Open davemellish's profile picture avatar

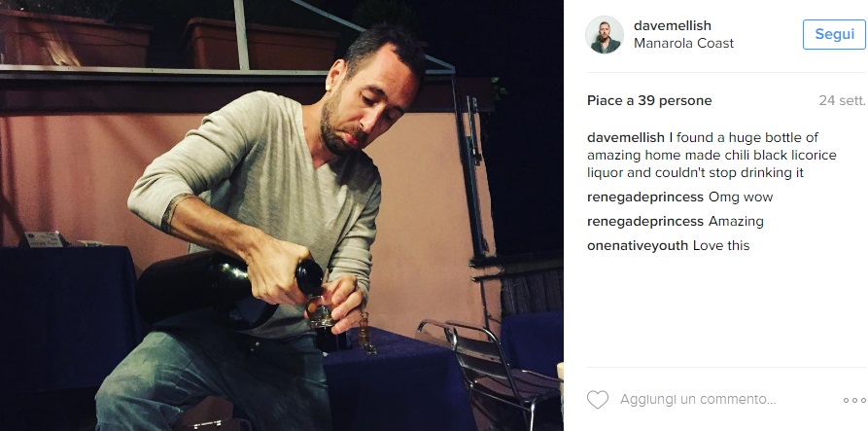click(605, 34)
